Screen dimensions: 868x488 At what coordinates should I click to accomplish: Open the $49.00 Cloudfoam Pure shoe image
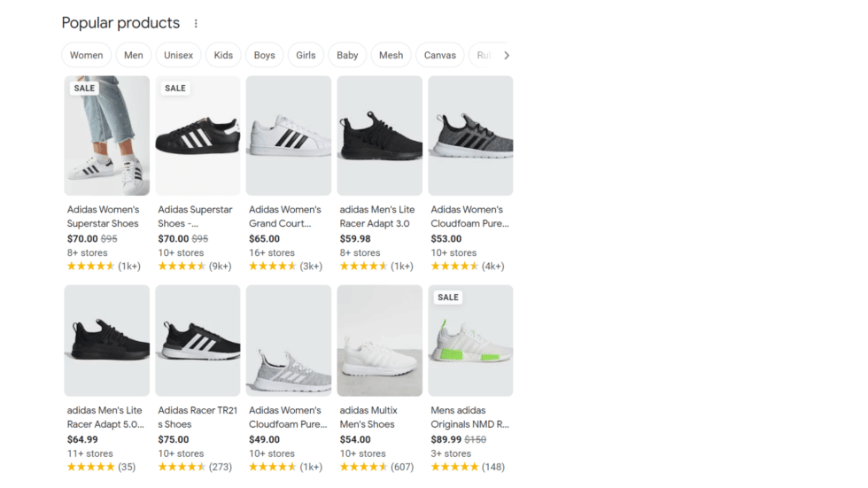289,340
